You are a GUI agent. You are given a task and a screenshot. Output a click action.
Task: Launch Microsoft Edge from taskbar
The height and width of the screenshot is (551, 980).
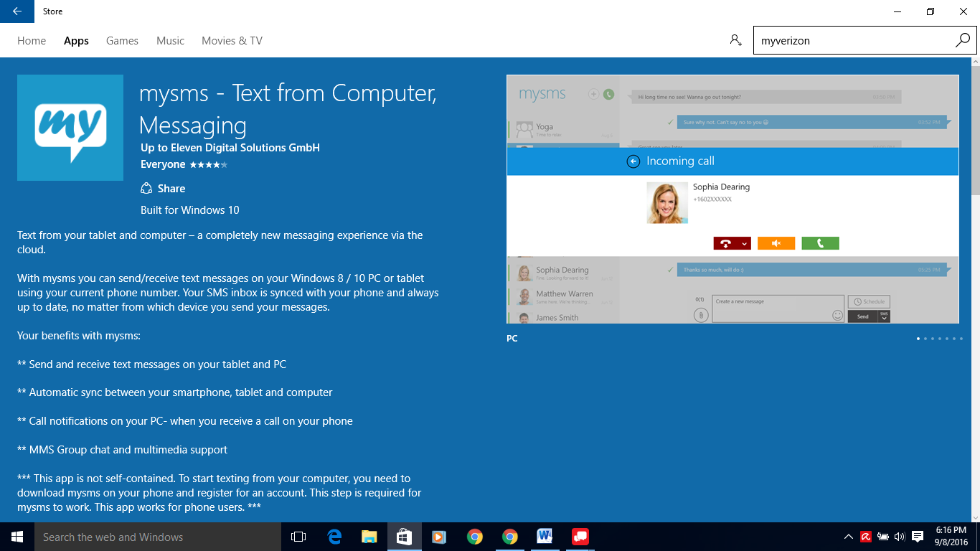tap(334, 537)
